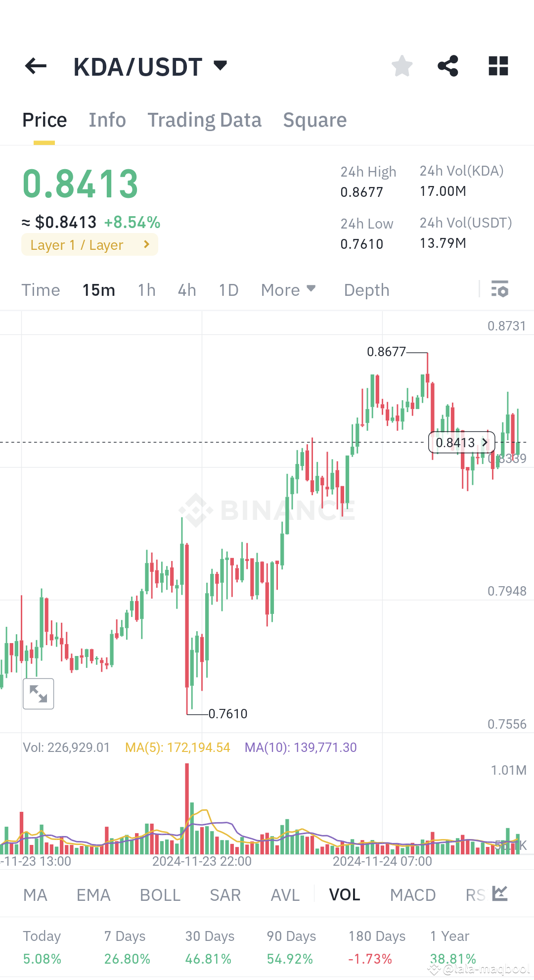Open chart drawing icon next to RS

point(499,894)
